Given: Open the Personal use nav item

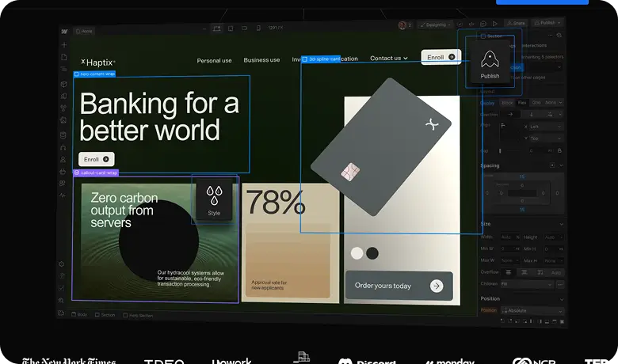Looking at the screenshot, I should click(x=214, y=60).
